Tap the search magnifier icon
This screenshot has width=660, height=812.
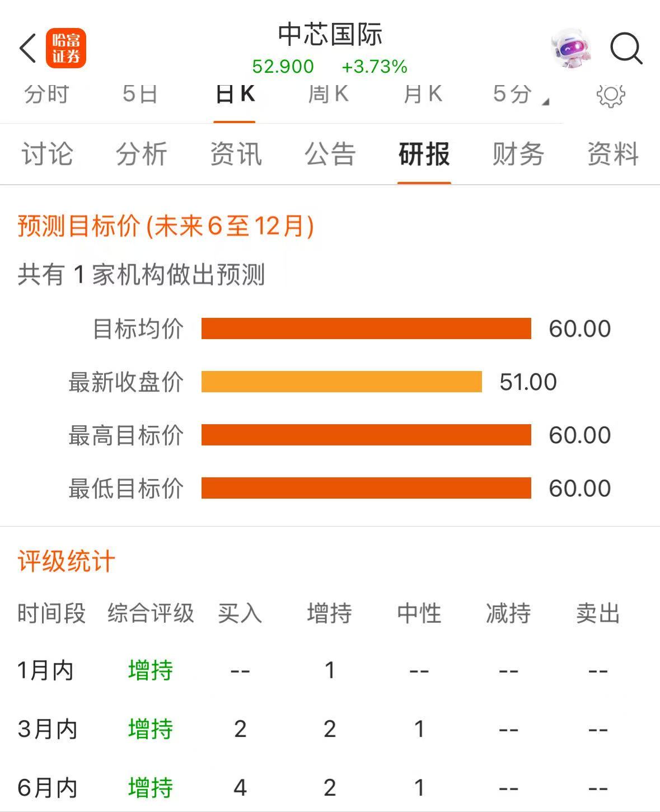pos(626,48)
